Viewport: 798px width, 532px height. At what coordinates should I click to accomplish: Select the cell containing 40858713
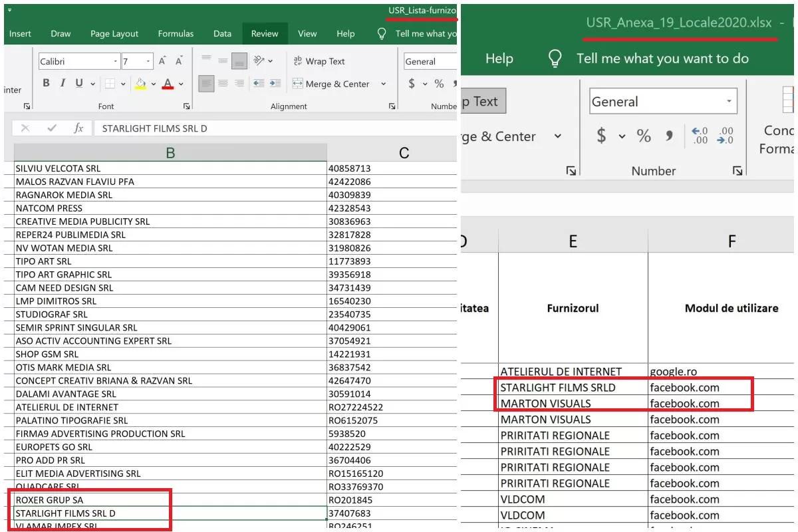pos(392,168)
